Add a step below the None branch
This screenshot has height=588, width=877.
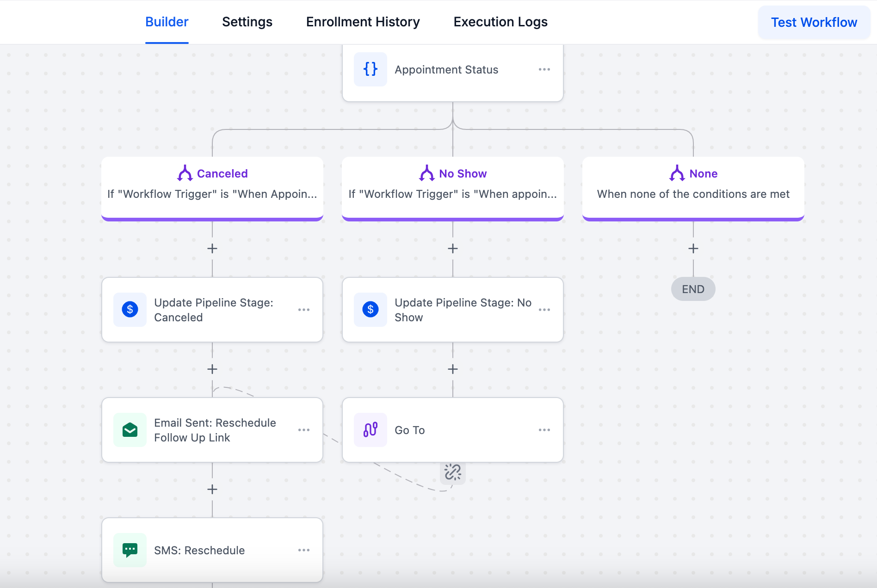tap(693, 248)
